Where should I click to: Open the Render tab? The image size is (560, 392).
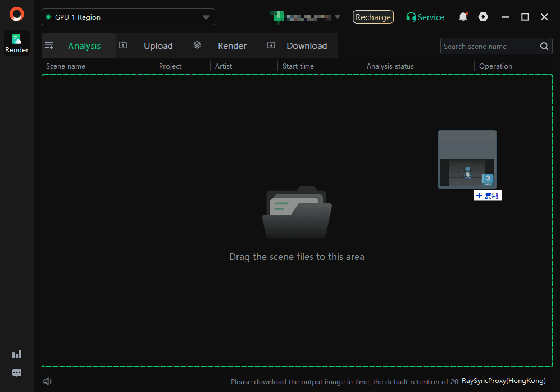(x=232, y=46)
